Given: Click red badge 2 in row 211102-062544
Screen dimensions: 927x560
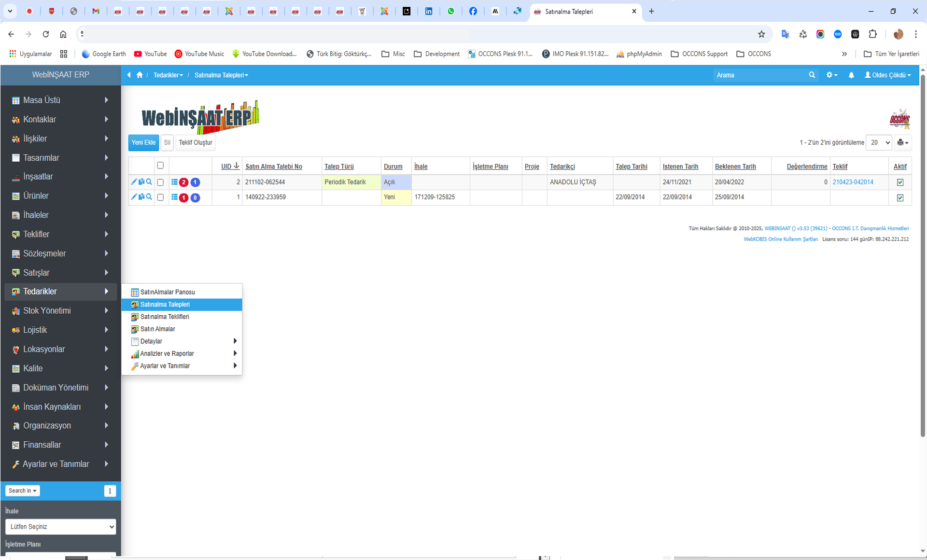Looking at the screenshot, I should click(183, 182).
